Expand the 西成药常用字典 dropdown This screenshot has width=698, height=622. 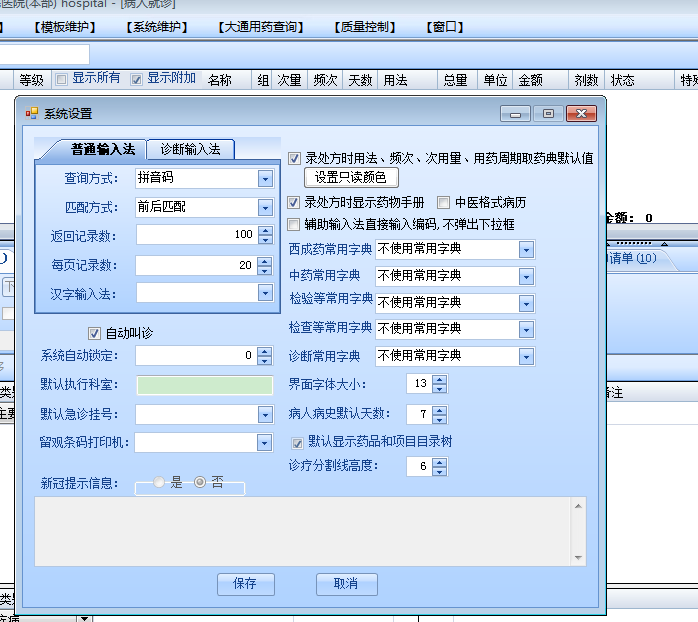(526, 250)
